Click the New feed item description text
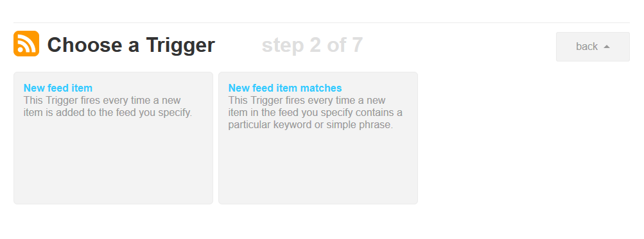The width and height of the screenshot is (644, 239). 108,106
